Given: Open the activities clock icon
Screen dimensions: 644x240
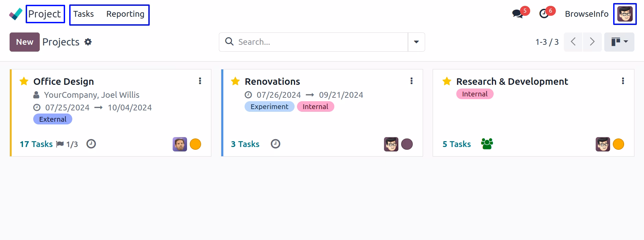Looking at the screenshot, I should [544, 14].
